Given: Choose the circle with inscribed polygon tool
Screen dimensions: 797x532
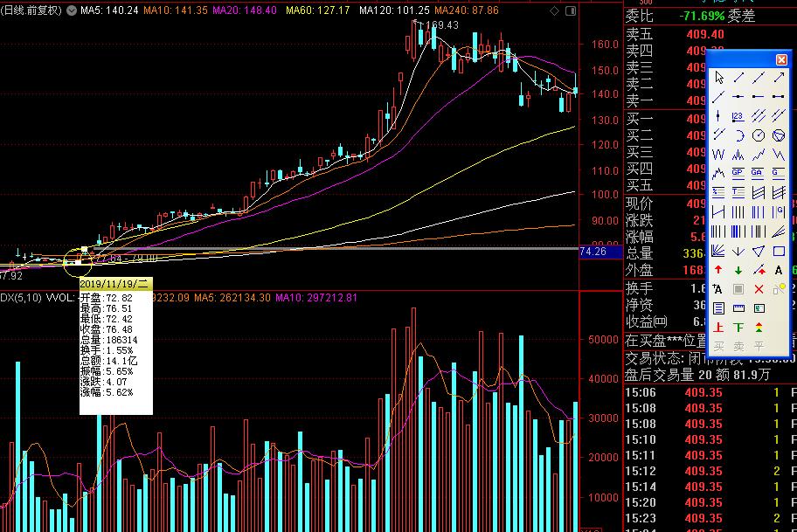Looking at the screenshot, I should click(779, 135).
